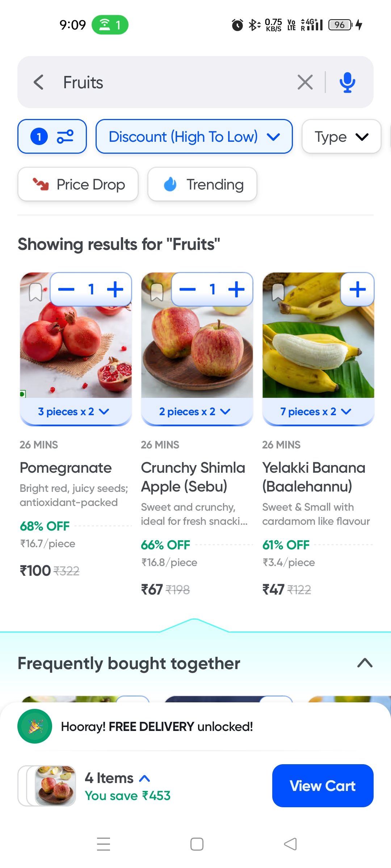This screenshot has width=391, height=868.
Task: Tap the View Cart button
Action: 323,786
